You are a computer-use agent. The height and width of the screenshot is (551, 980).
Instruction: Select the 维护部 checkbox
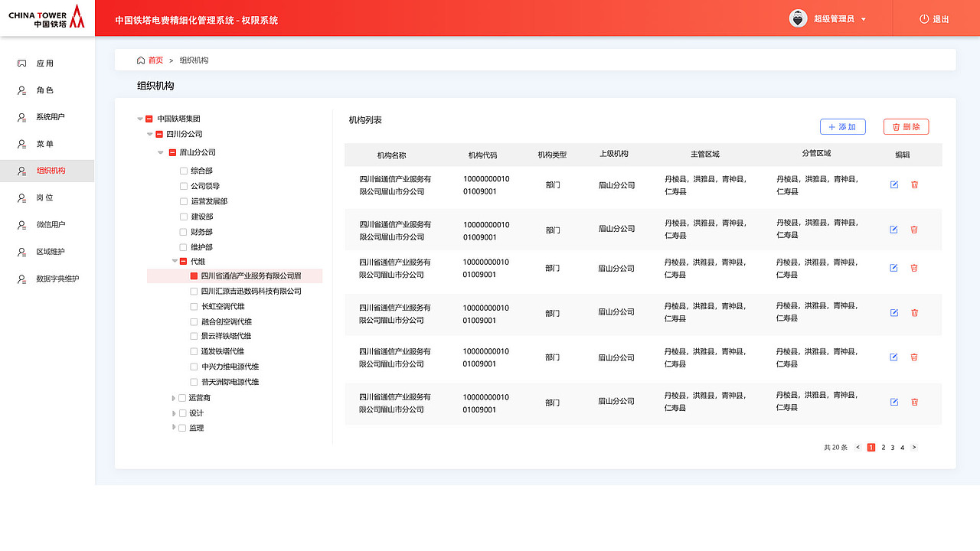point(184,247)
